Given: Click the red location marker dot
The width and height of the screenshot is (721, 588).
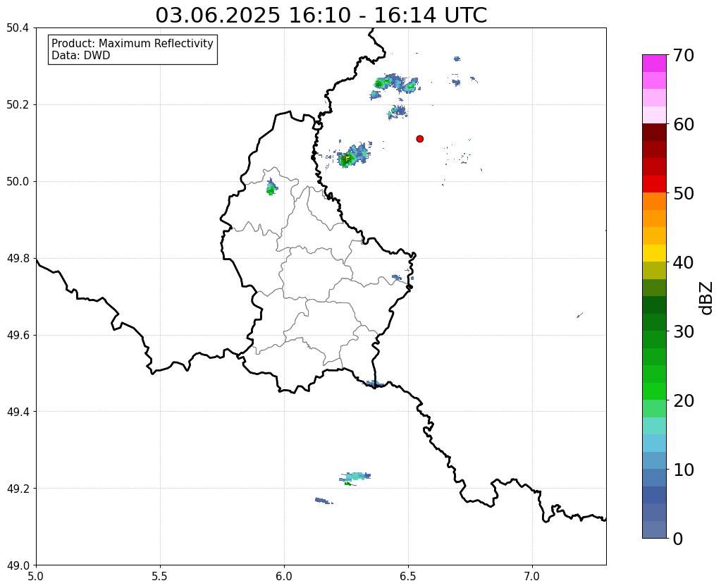Looking at the screenshot, I should [x=419, y=139].
